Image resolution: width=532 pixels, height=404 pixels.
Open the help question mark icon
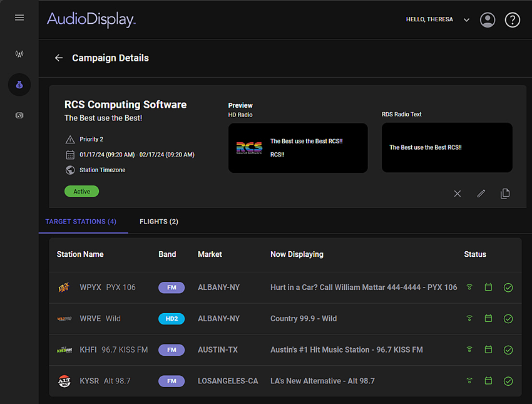click(x=513, y=19)
